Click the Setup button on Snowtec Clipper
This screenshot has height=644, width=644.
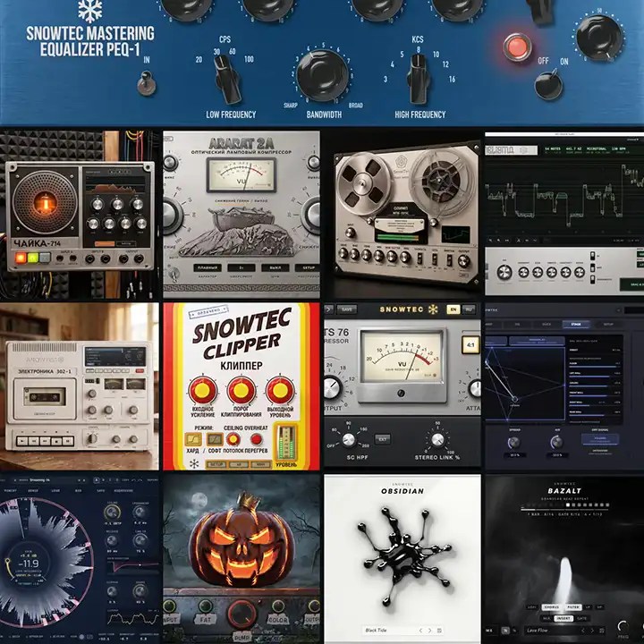coord(216,464)
